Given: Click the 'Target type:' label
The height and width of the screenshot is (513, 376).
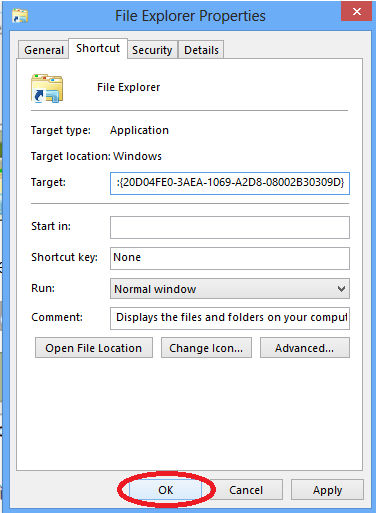Looking at the screenshot, I should point(61,130).
